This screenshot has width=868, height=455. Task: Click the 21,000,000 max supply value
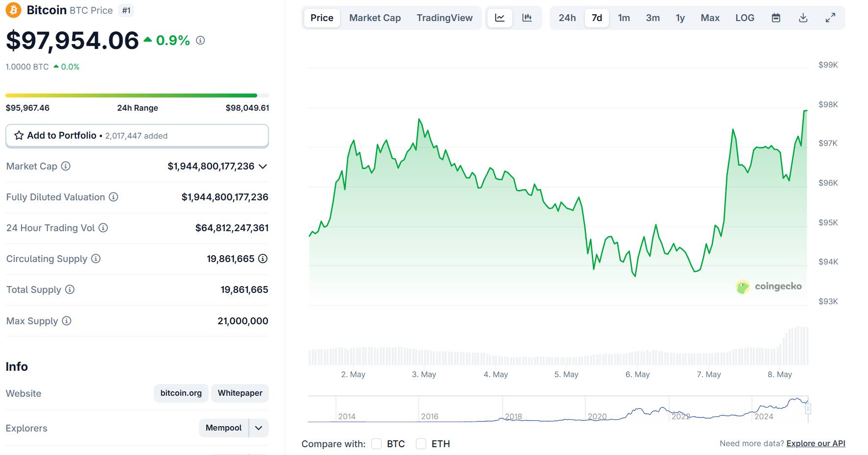point(243,321)
